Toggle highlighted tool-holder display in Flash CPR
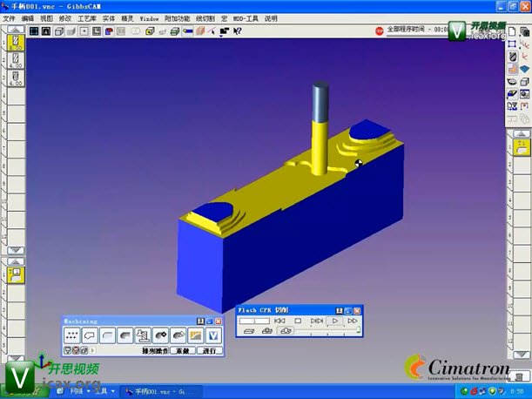 (x=286, y=331)
